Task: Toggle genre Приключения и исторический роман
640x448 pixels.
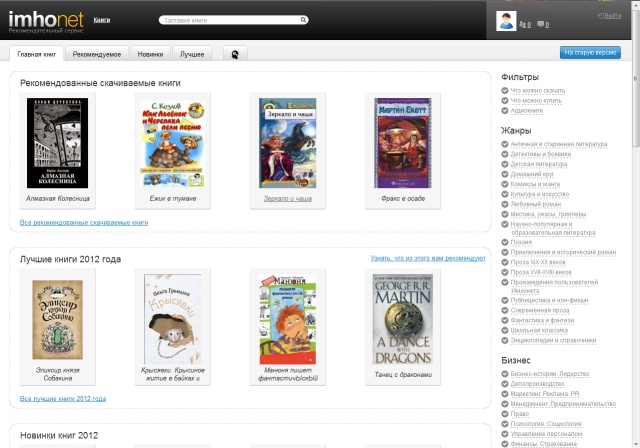Action: (559, 252)
